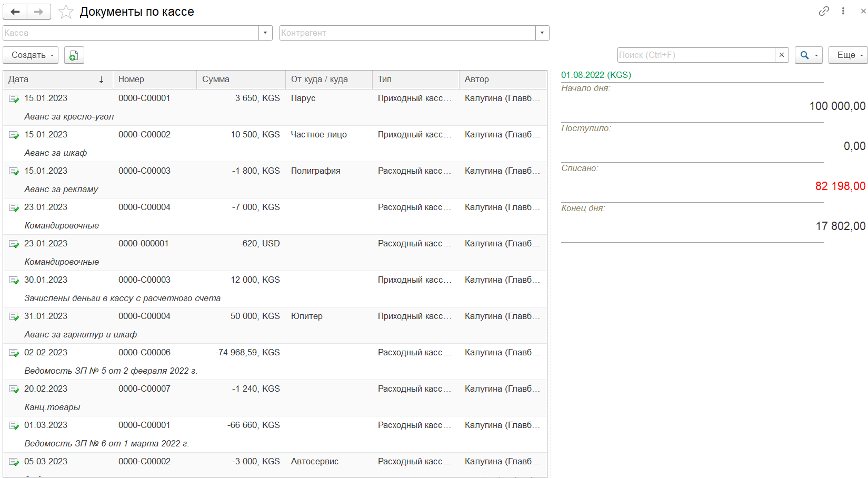Click document icon of the 05.03.2023 row
Screen dimensions: 868x478
point(14,462)
